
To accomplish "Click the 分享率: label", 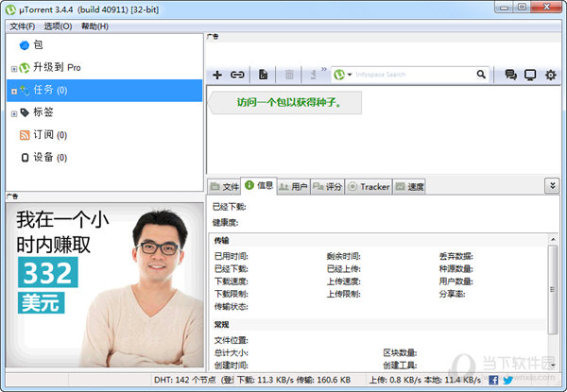I will [452, 294].
